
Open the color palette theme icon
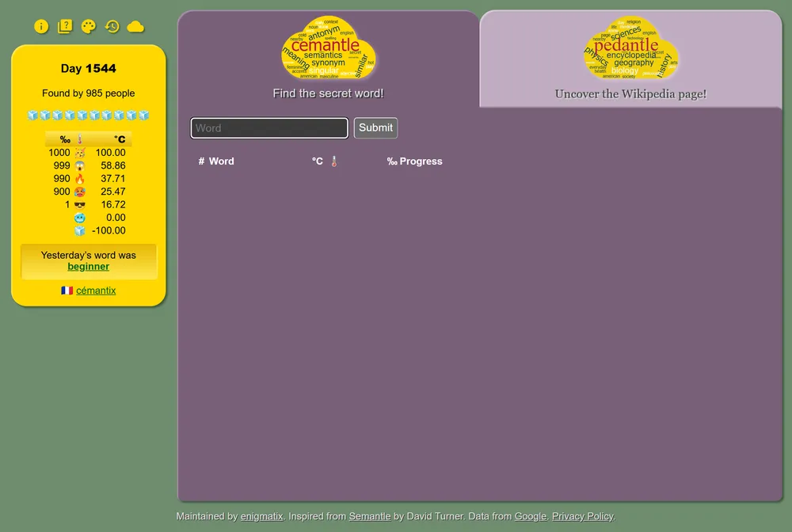[x=89, y=26]
